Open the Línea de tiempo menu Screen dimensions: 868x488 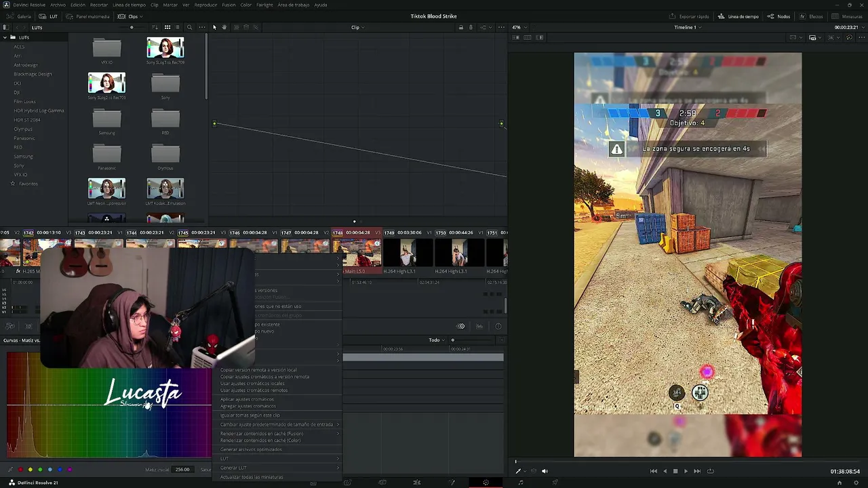[129, 5]
